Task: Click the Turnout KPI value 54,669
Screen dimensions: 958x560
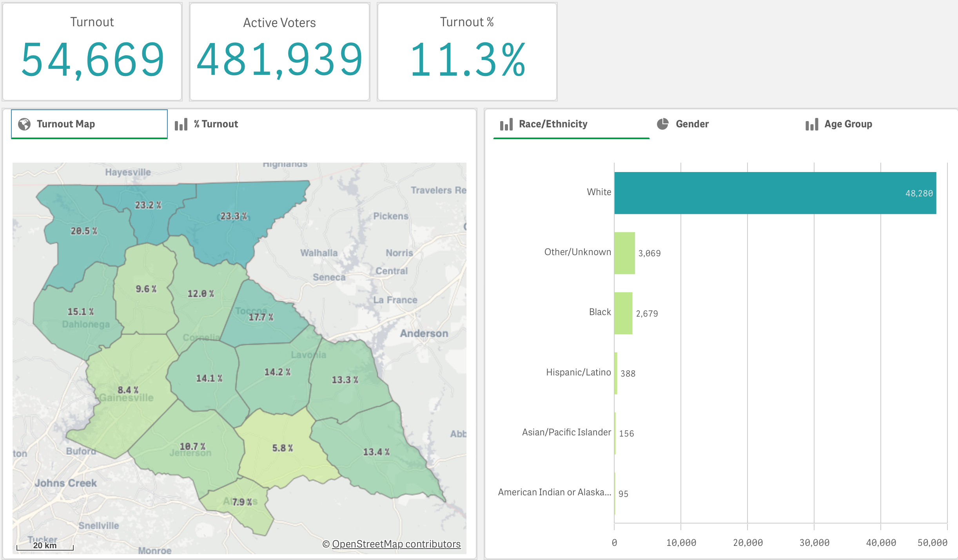Action: tap(93, 60)
